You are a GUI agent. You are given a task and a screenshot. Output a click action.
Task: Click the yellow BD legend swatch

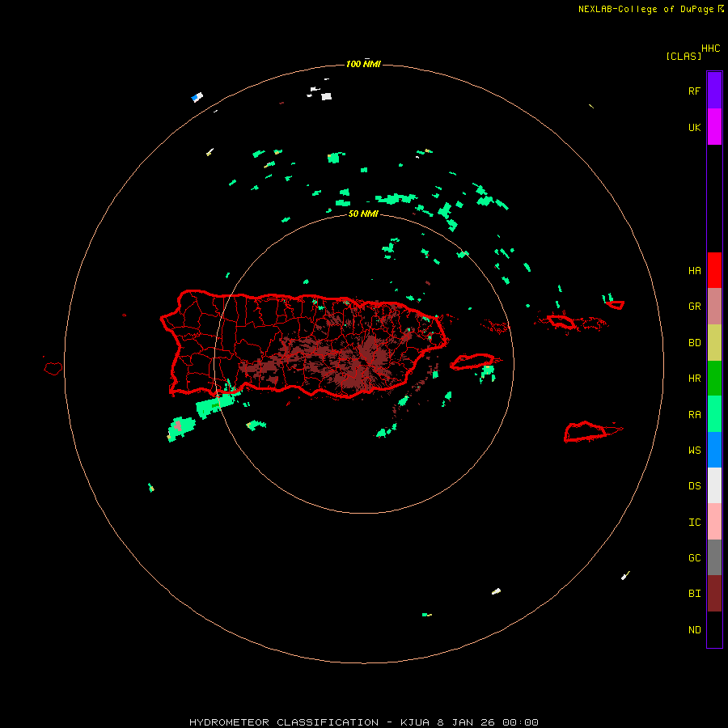(714, 343)
